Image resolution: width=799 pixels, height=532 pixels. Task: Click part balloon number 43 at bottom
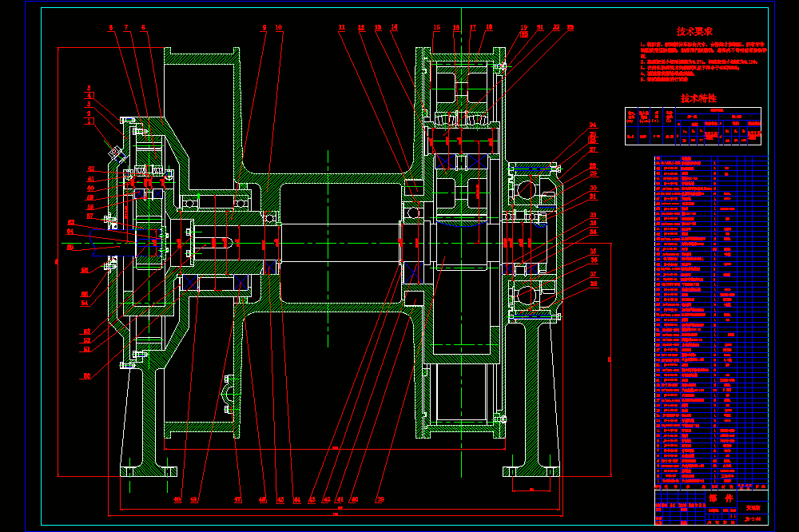pos(312,500)
